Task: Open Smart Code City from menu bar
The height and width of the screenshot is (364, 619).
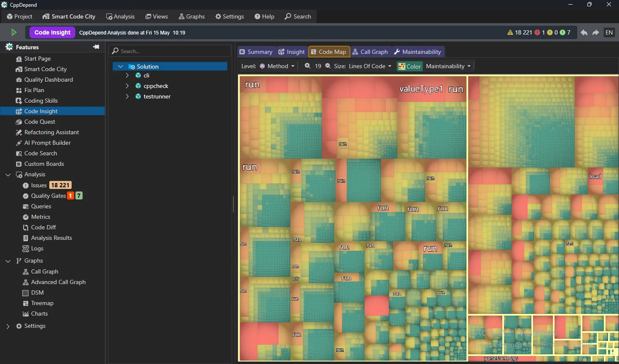Action: coord(69,16)
